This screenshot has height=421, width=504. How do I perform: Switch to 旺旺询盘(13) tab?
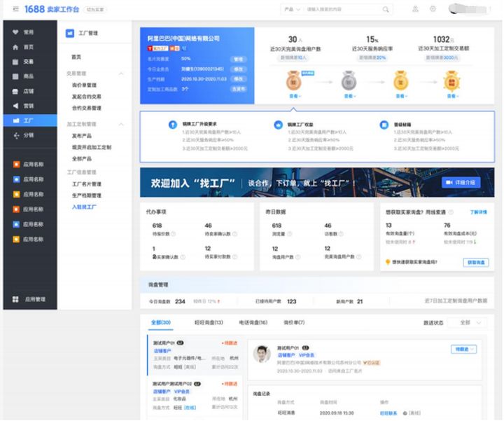[x=209, y=322]
